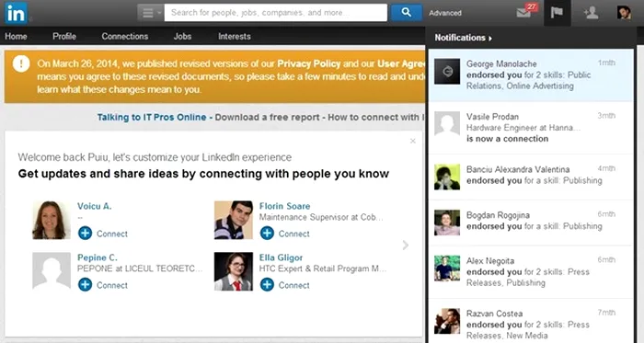Connect with Ella Gligor plus icon

pos(267,284)
